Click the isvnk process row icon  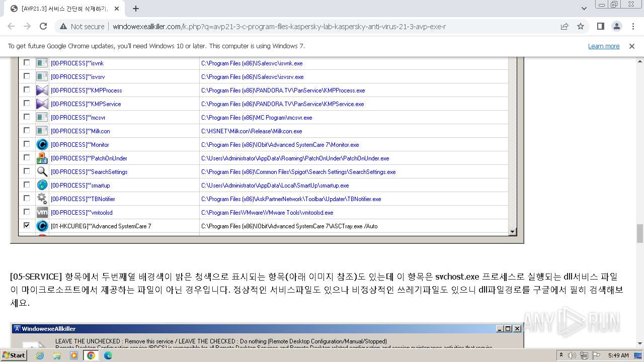point(42,63)
